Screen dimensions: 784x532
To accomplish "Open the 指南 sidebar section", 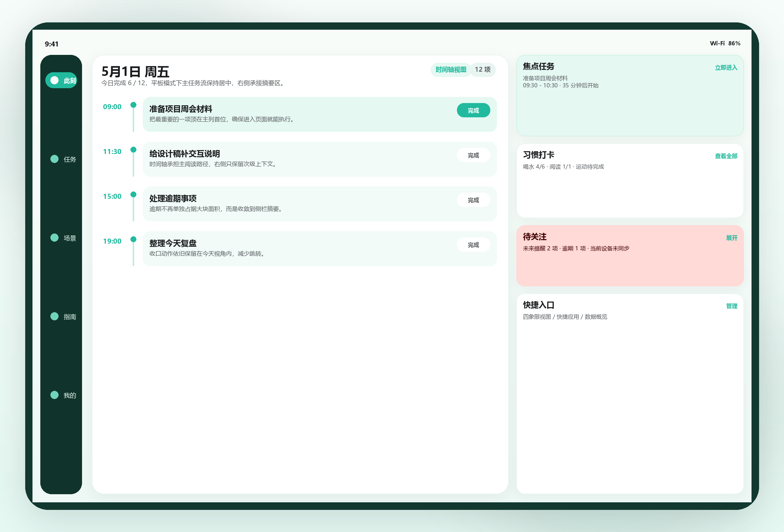I will [63, 316].
